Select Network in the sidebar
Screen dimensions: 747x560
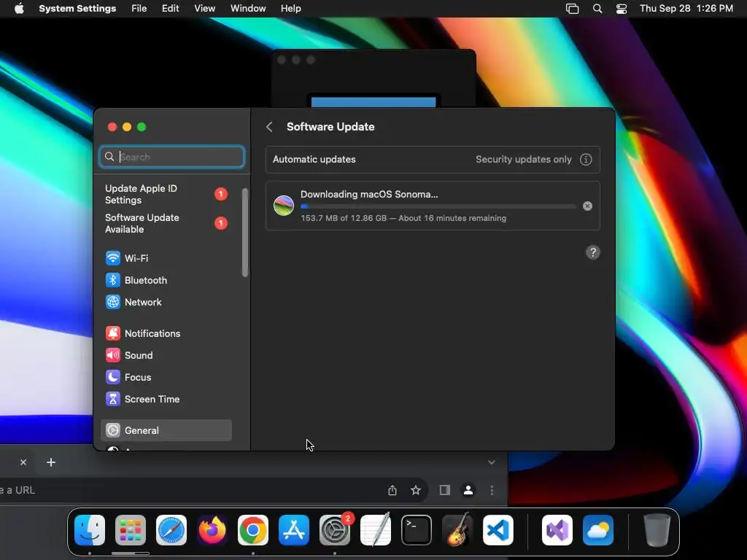point(166,302)
